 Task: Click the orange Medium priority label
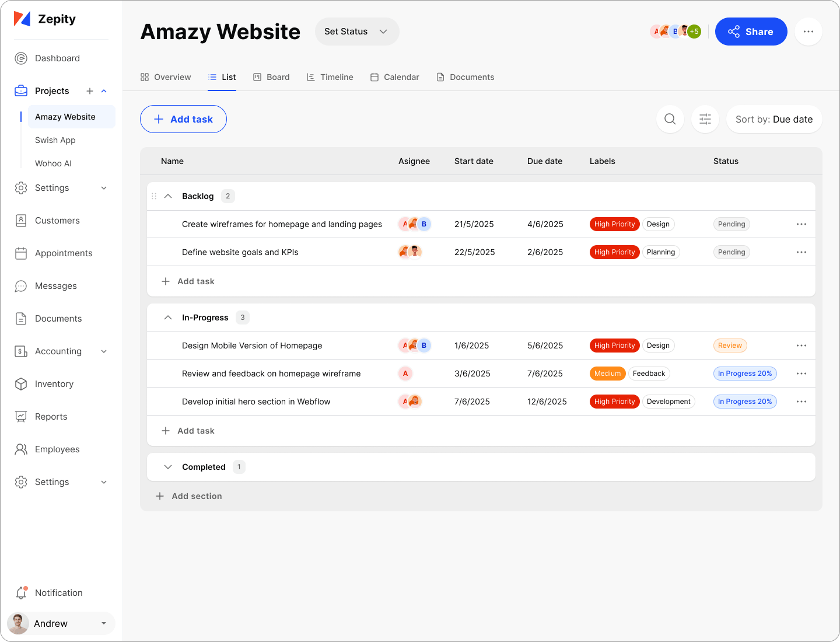[607, 374]
